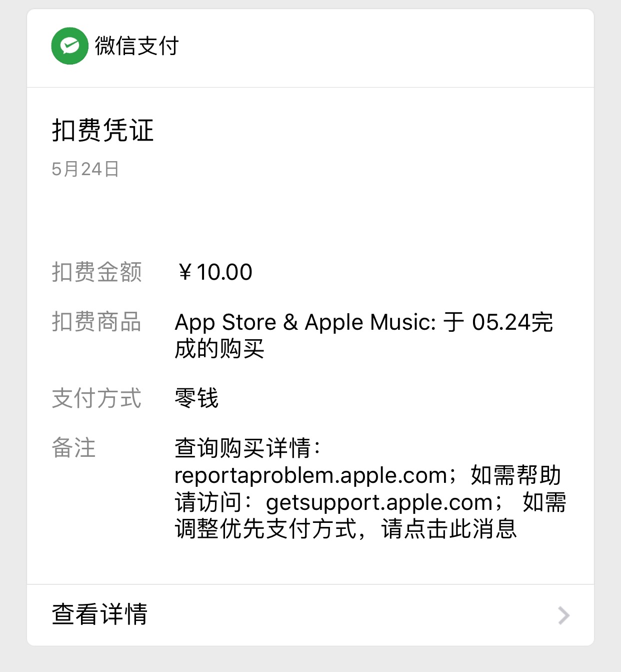621x672 pixels.
Task: Click the 扣费凭证 heading
Action: coord(102,131)
